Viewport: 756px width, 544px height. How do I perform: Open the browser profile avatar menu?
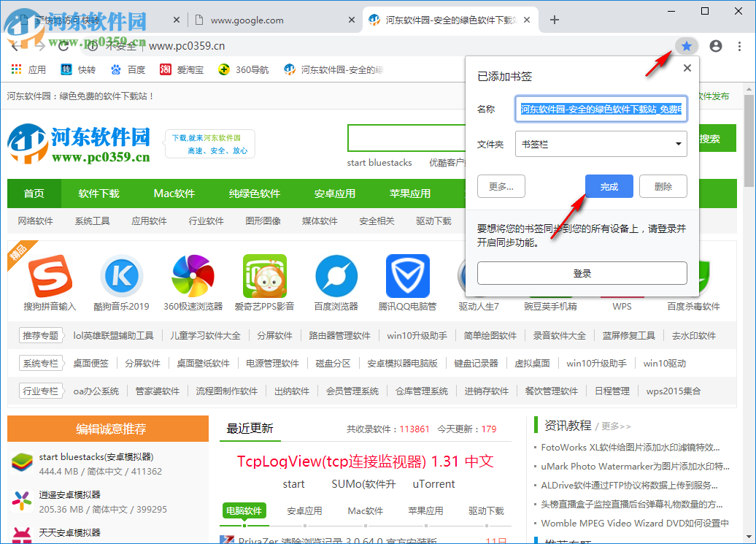tap(715, 45)
